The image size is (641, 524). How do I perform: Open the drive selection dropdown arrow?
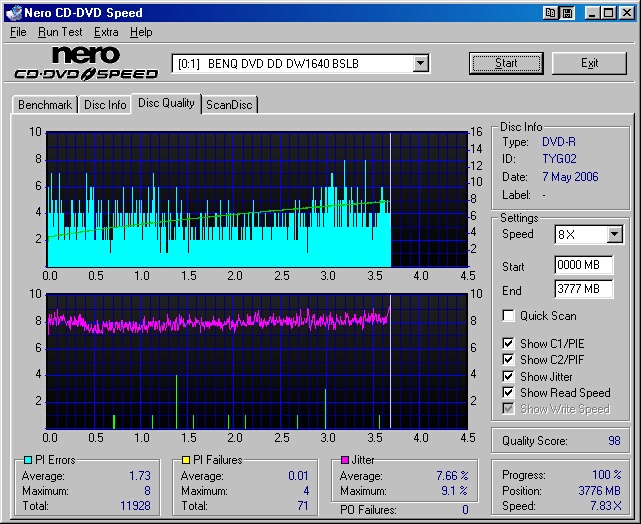point(420,63)
